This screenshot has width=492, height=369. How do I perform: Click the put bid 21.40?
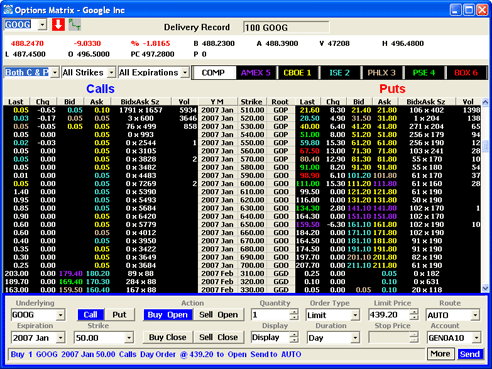(361, 110)
